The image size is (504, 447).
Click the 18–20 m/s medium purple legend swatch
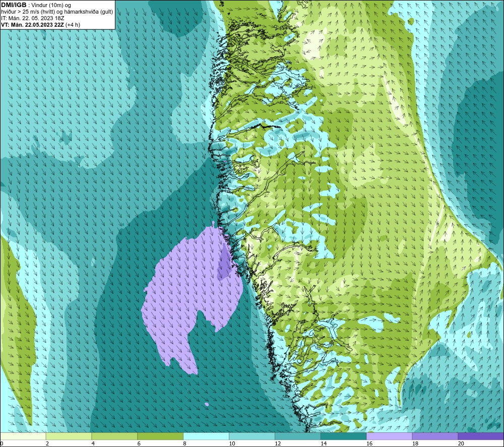point(435,436)
